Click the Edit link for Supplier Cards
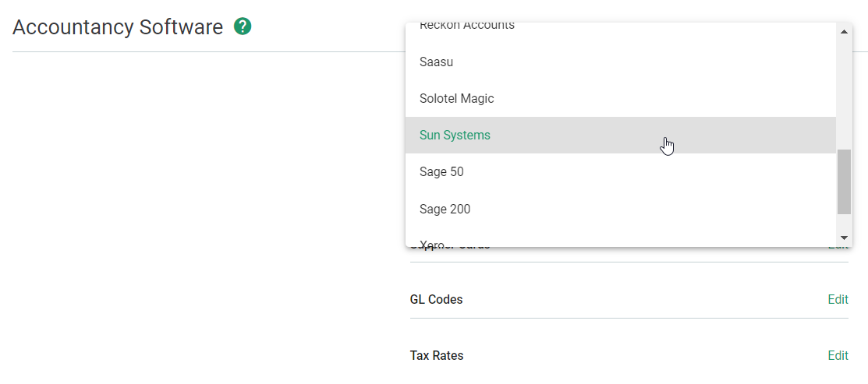 pyautogui.click(x=838, y=248)
